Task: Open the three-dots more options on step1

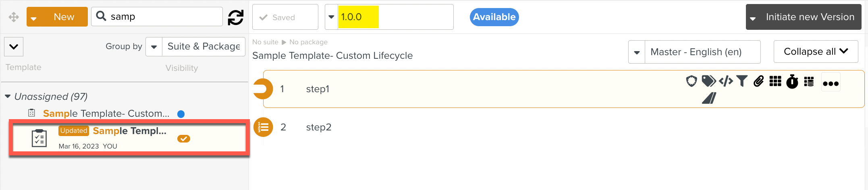Action: (x=831, y=83)
